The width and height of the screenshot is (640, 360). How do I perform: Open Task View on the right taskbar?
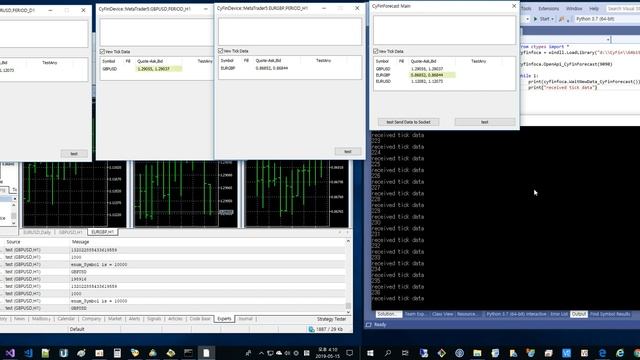click(x=405, y=353)
